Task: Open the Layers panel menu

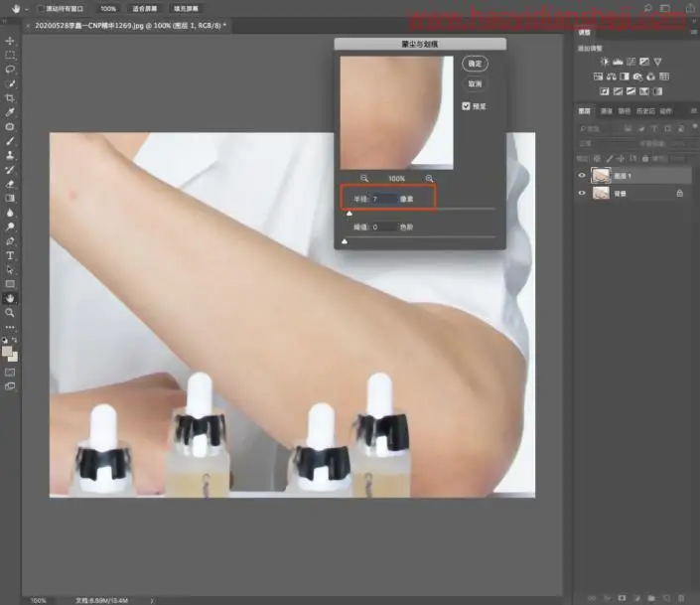Action: [x=694, y=111]
